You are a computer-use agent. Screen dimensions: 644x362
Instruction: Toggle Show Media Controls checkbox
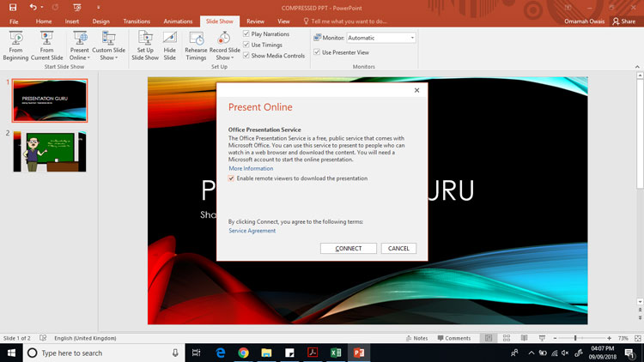pos(246,56)
